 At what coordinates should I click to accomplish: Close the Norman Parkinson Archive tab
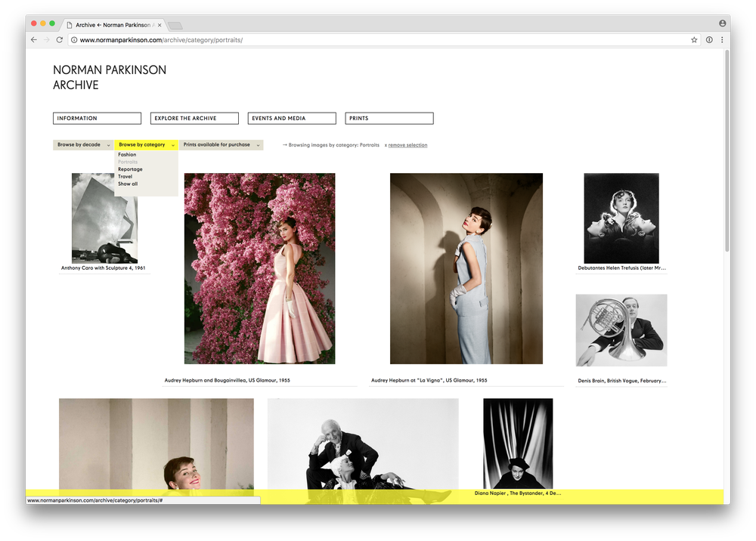160,25
